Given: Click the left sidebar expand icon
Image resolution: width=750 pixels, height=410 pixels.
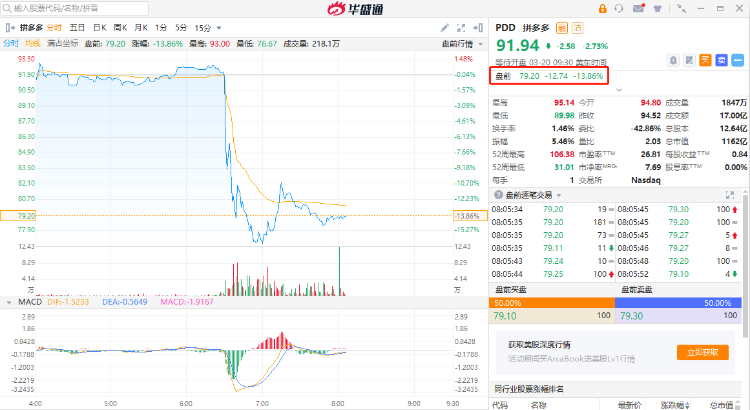Looking at the screenshot, I should coord(10,28).
